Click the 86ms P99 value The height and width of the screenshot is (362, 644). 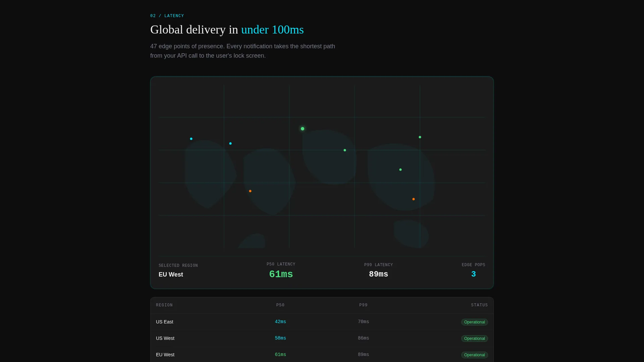coord(364,338)
